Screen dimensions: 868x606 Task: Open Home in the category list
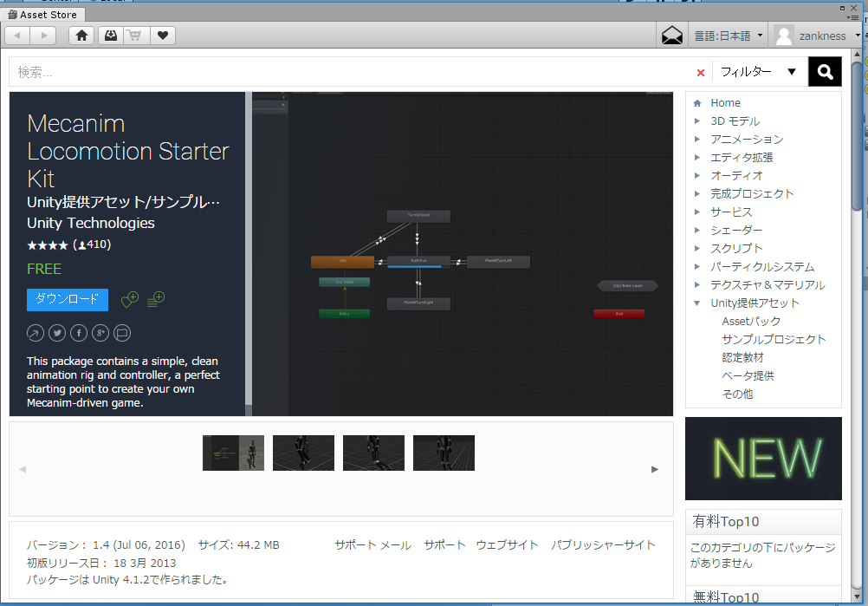coord(725,103)
